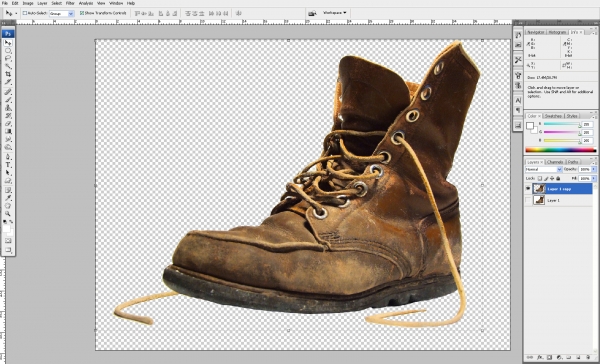The height and width of the screenshot is (364, 600).
Task: Click the Auto-Align Layers icon in options bar
Action: click(238, 13)
